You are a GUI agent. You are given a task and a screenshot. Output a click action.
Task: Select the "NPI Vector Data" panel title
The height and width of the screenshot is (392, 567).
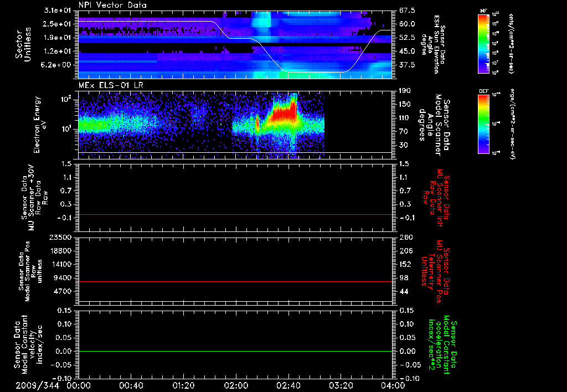112,5
